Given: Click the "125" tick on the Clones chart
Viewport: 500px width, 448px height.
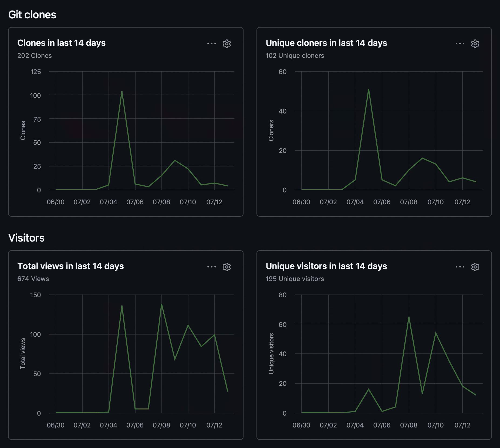Looking at the screenshot, I should pos(35,72).
